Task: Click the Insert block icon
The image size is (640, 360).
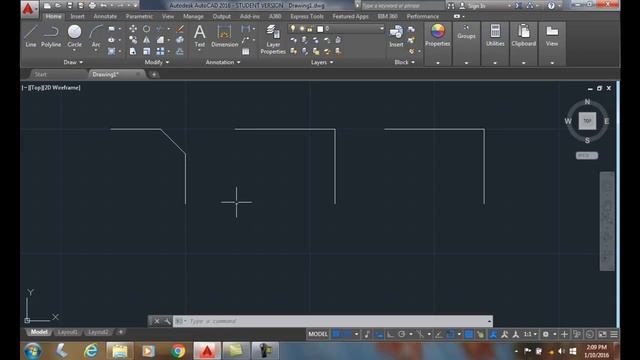Action: click(396, 36)
